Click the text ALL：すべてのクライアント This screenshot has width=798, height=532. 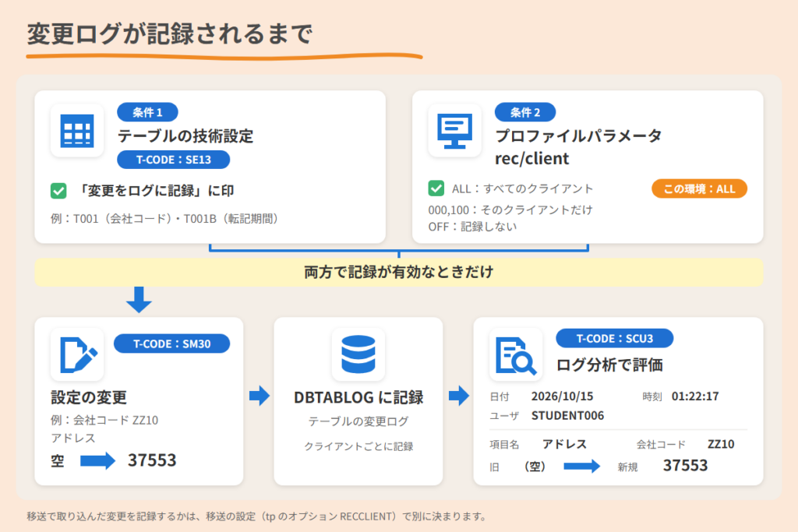point(523,188)
